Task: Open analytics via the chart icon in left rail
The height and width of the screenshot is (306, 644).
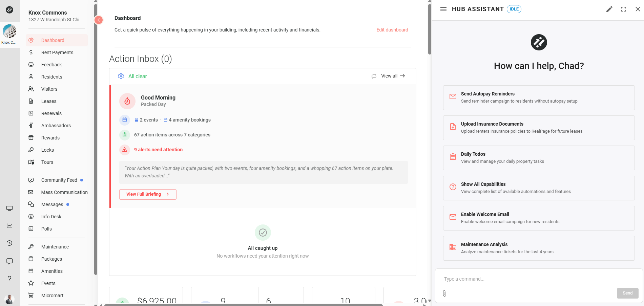Action: coord(10,225)
